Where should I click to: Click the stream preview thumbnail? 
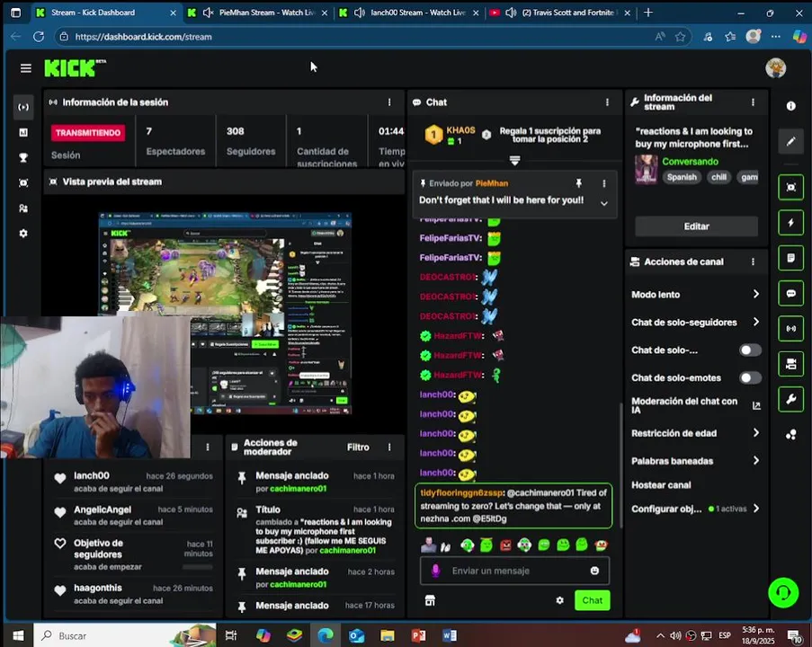pos(225,313)
